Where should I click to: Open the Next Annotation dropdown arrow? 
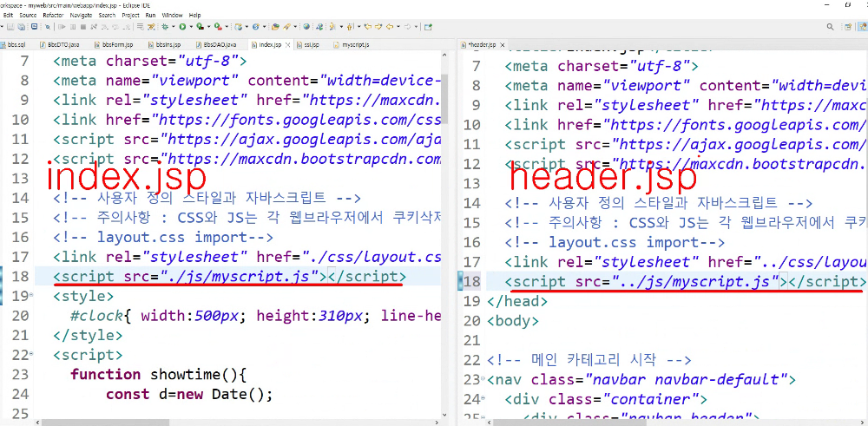coord(341,26)
